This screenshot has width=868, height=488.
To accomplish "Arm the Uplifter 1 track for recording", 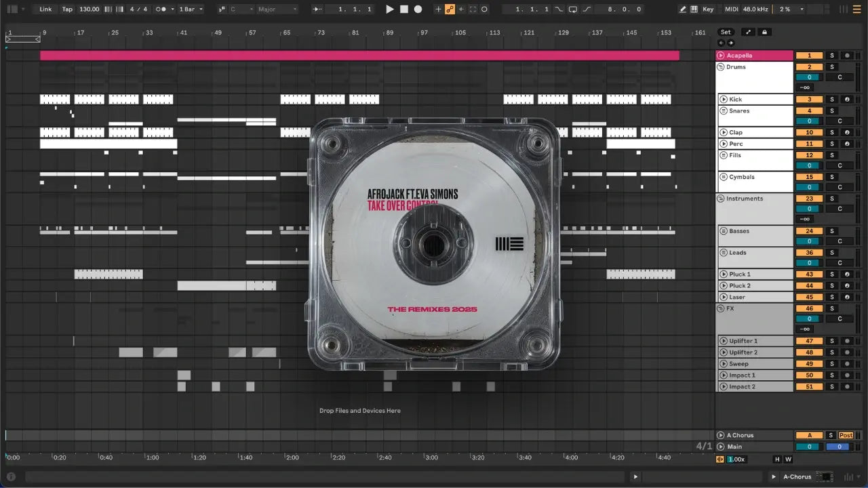I will 846,341.
